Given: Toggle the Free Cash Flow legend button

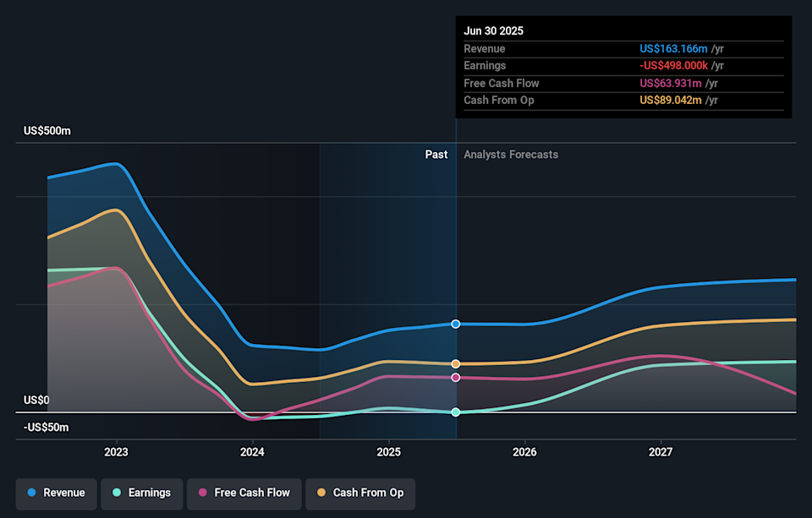Looking at the screenshot, I should (x=244, y=493).
